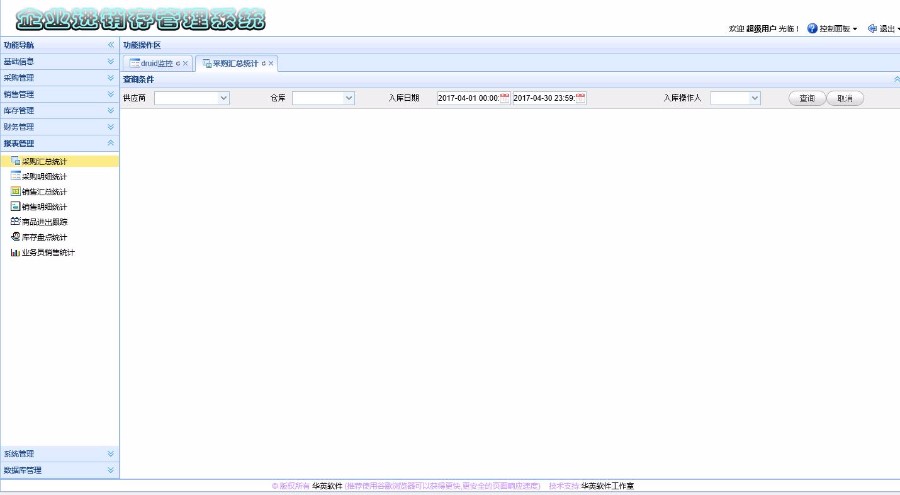
Task: Click the start date field 2017-04-01
Action: 468,98
